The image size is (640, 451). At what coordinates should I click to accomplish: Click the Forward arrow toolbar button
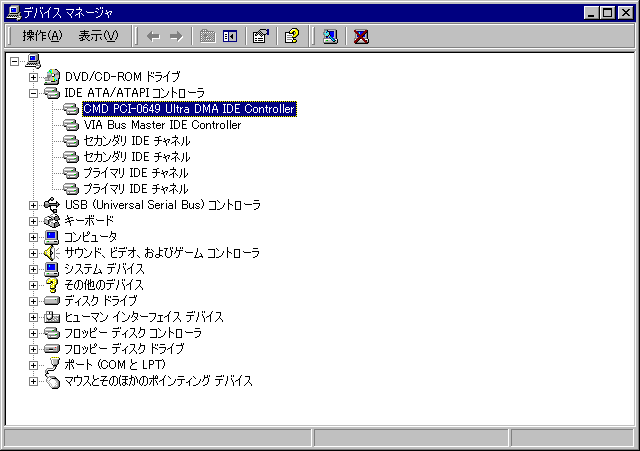click(x=176, y=37)
